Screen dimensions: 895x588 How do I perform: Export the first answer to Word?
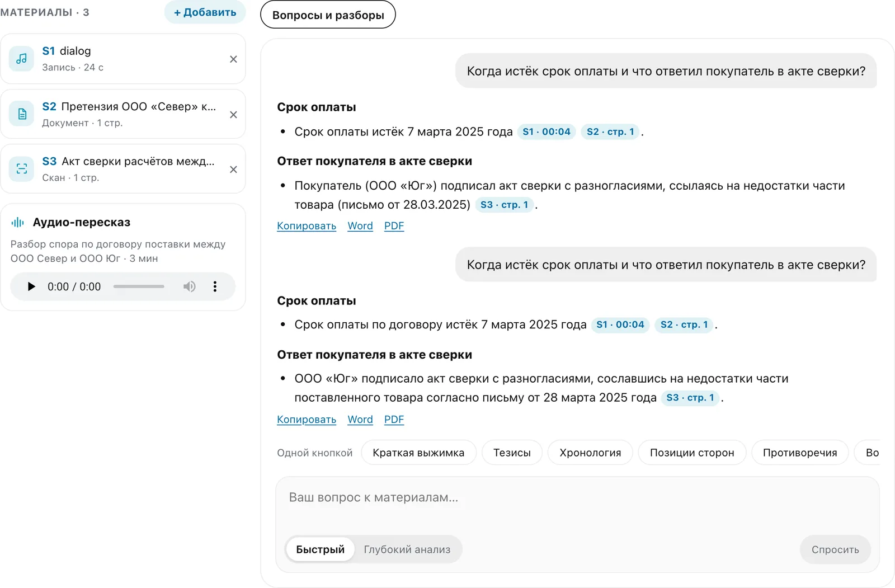click(x=360, y=226)
